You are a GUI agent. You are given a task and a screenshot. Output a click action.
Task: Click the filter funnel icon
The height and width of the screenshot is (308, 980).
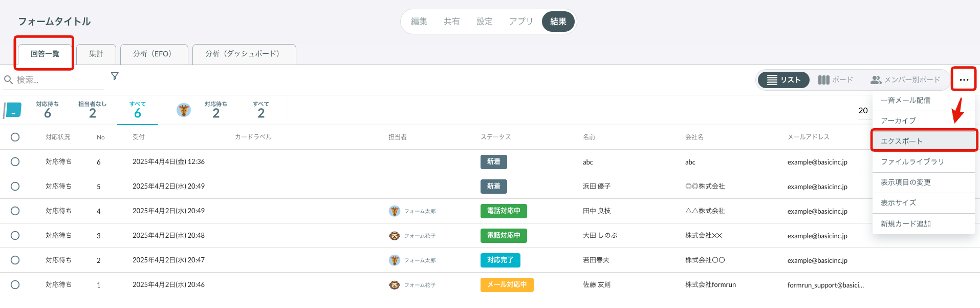(115, 76)
